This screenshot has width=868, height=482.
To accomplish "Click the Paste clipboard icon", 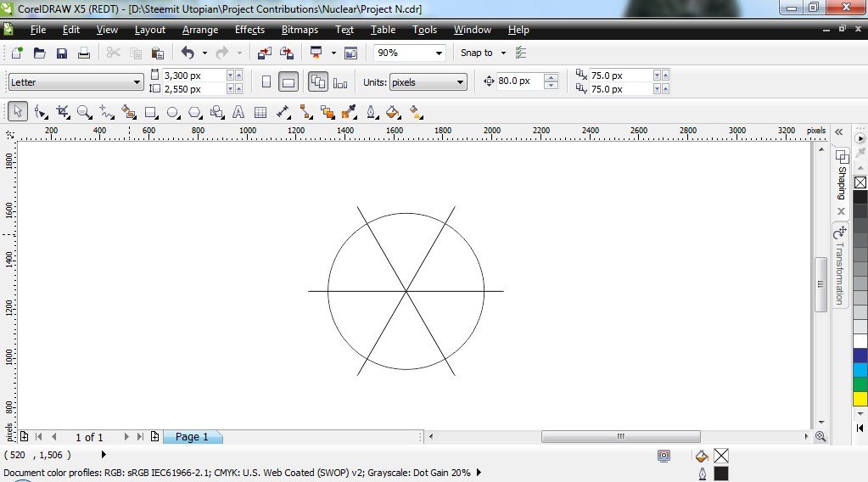I will click(x=158, y=53).
